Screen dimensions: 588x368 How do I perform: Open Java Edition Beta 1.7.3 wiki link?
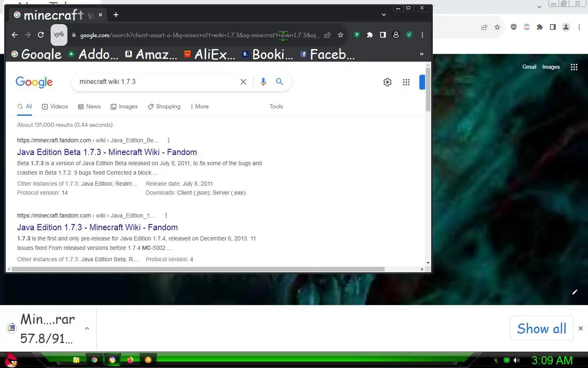pyautogui.click(x=107, y=152)
